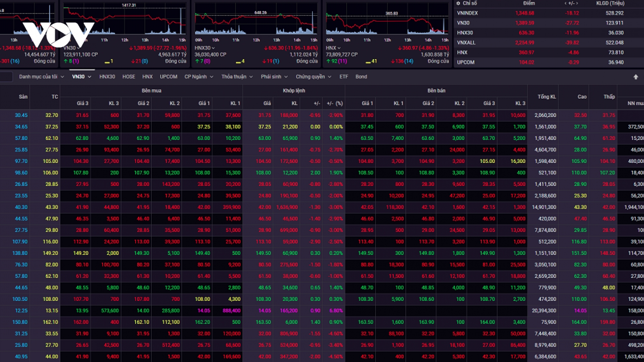Click the gear icon beside Chỉ số
The width and height of the screenshot is (644, 362).
pyautogui.click(x=458, y=3)
